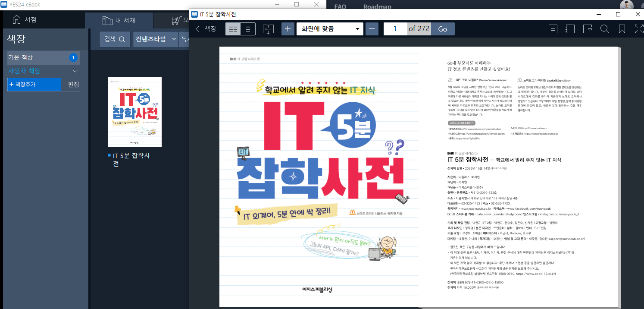This screenshot has width=644, height=309.
Task: Click the 사용자 책장 label
Action: point(24,71)
